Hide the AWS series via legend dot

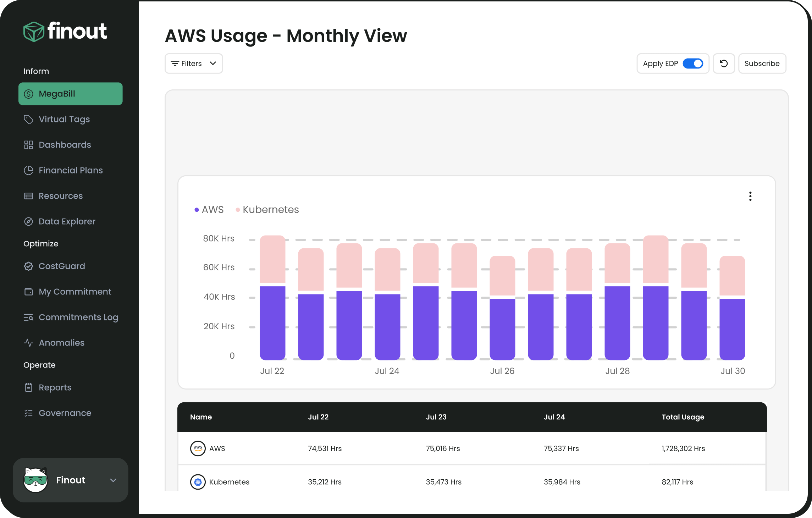click(x=197, y=209)
